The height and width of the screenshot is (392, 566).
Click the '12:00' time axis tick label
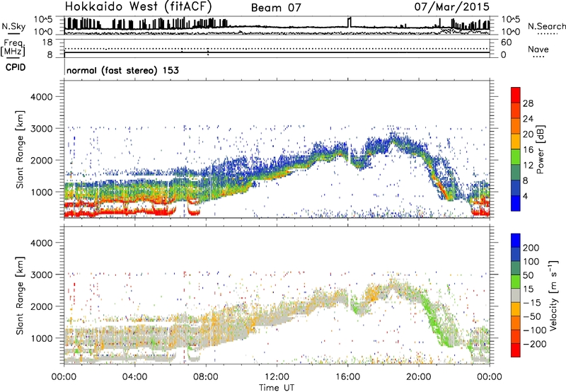pos(277,377)
